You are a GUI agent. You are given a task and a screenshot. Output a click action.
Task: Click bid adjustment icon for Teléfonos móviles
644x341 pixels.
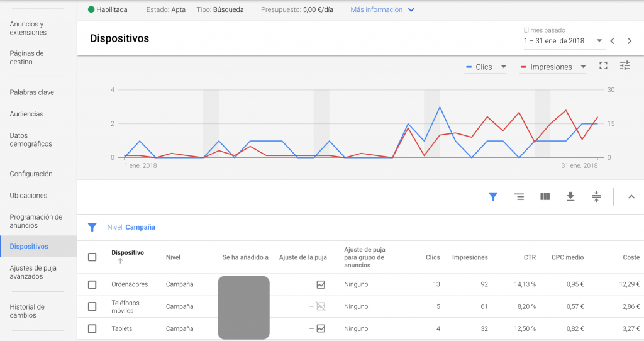click(x=321, y=306)
